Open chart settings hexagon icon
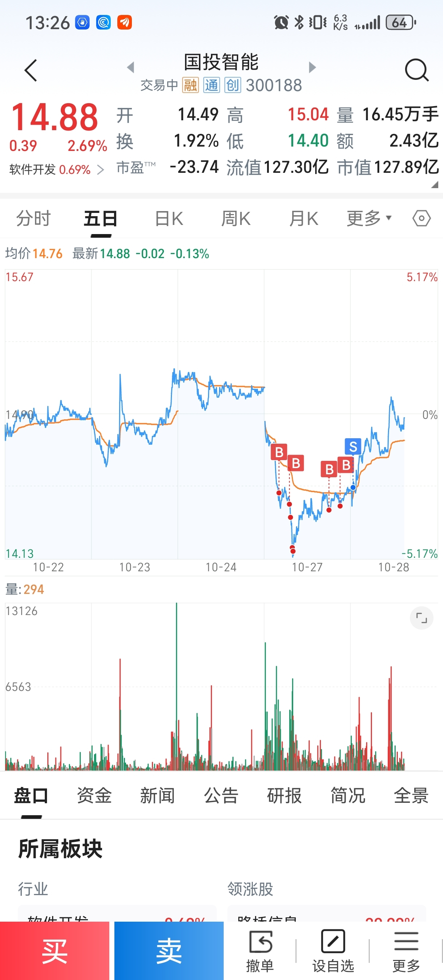The width and height of the screenshot is (443, 980). click(422, 218)
